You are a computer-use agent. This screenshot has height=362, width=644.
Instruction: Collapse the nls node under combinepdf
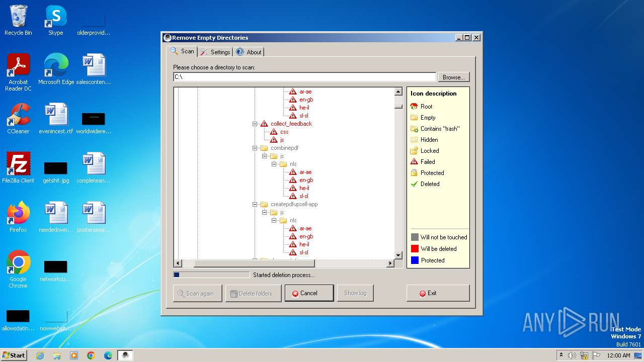pyautogui.click(x=274, y=164)
